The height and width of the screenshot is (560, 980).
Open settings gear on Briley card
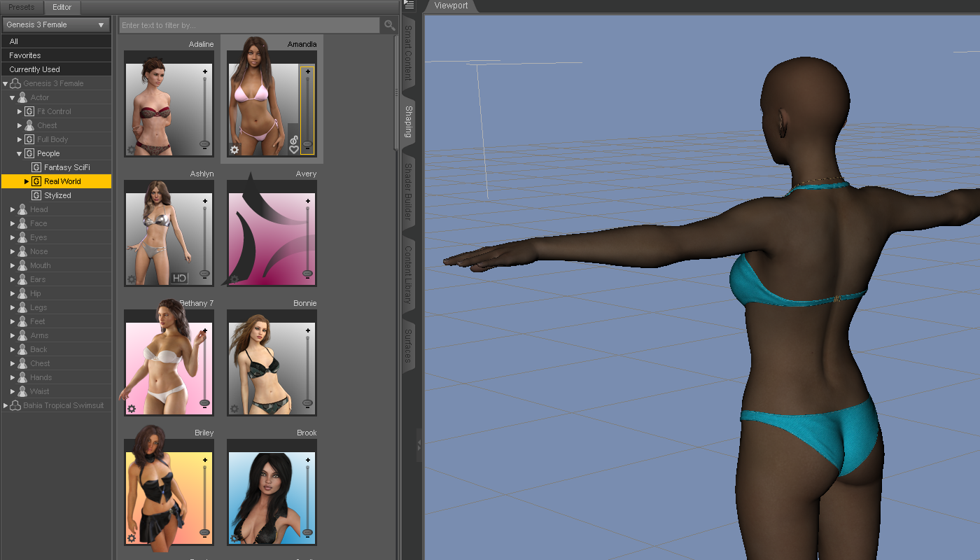131,538
